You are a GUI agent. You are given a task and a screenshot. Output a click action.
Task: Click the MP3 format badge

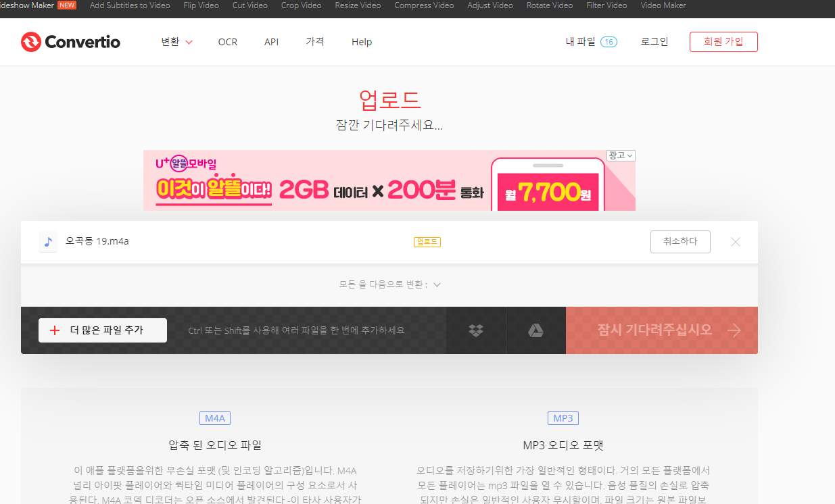point(563,418)
